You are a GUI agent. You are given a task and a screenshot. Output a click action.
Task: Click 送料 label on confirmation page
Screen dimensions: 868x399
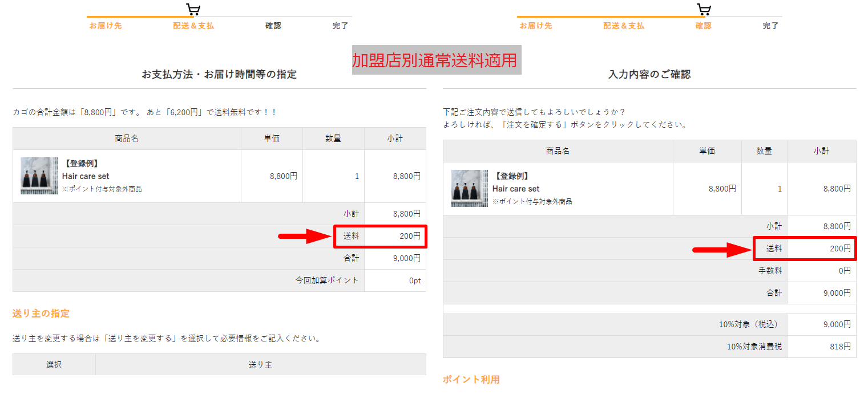(x=774, y=249)
